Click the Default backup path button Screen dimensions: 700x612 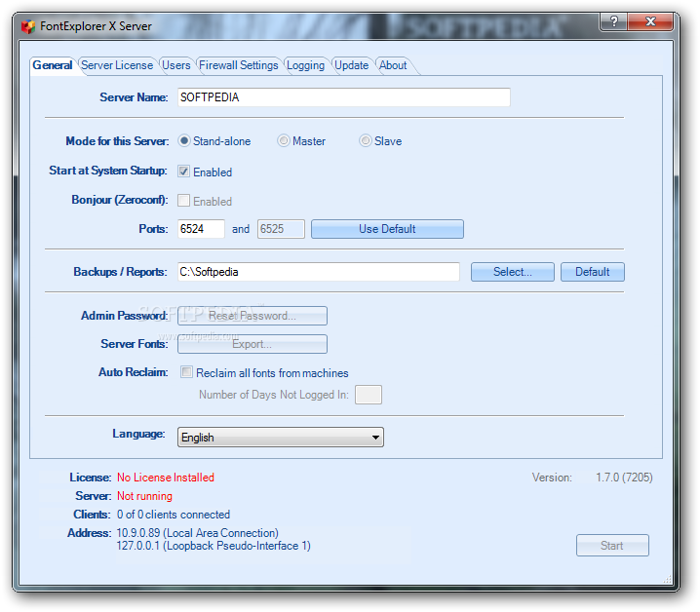click(x=593, y=272)
